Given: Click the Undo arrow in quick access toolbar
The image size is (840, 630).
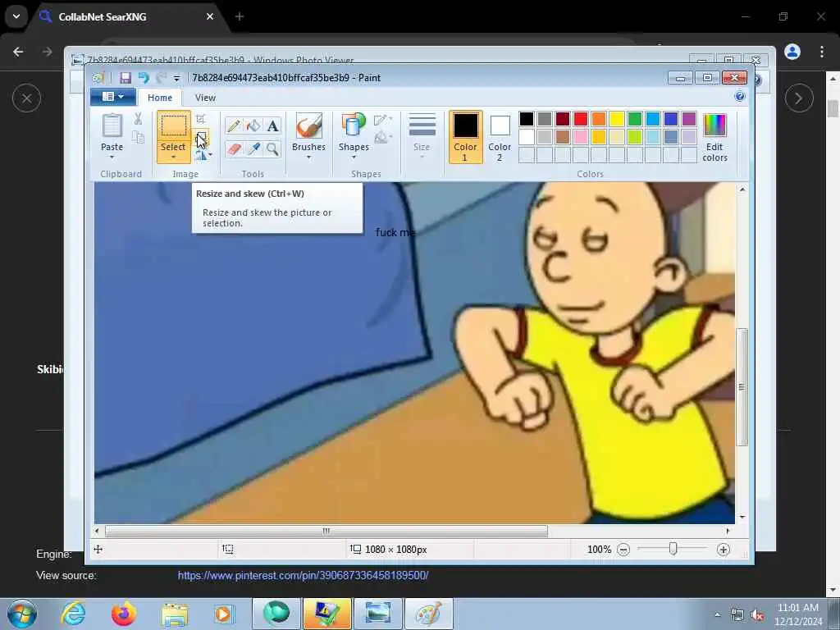Looking at the screenshot, I should 144,78.
